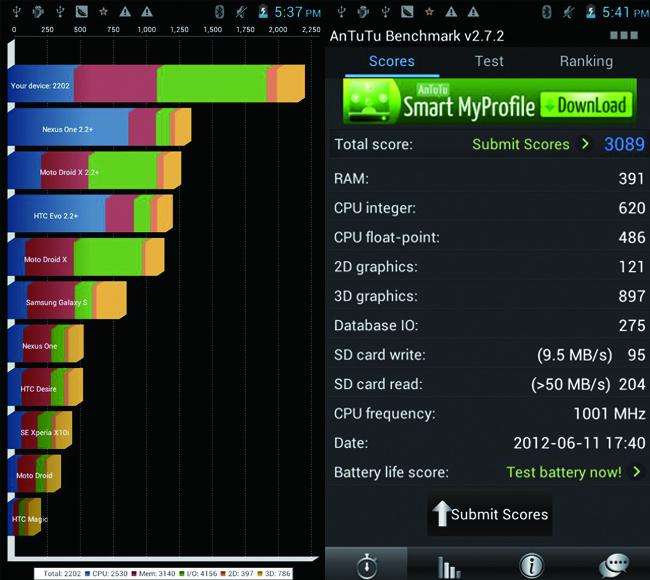Tap the SE Xperia X10i bar
Viewport: 650px width, 580px height.
pyautogui.click(x=40, y=430)
